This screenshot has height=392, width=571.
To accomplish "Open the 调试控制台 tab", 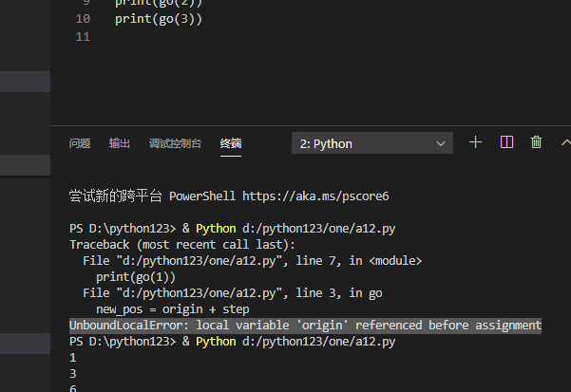I will pyautogui.click(x=175, y=143).
